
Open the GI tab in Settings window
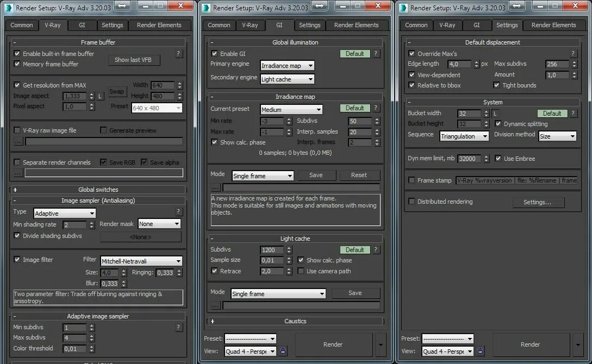pos(476,25)
